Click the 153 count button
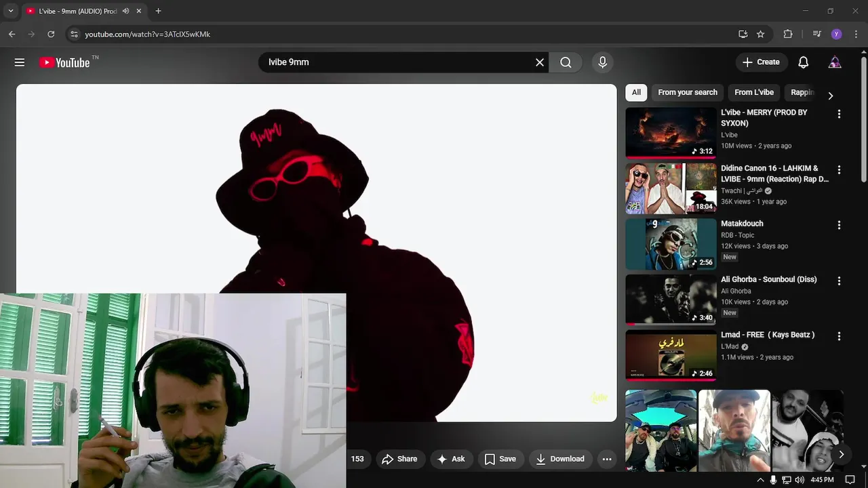Screen dimensions: 868x488 pyautogui.click(x=357, y=459)
